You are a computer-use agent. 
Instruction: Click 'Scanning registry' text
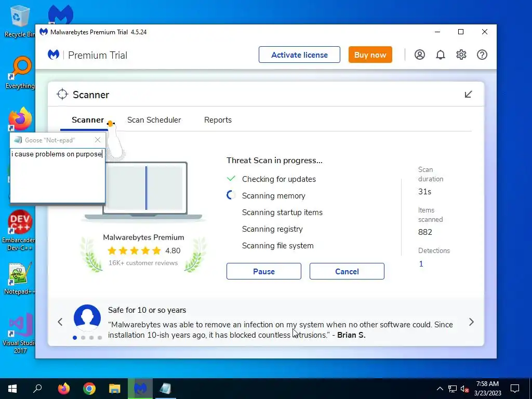(272, 229)
